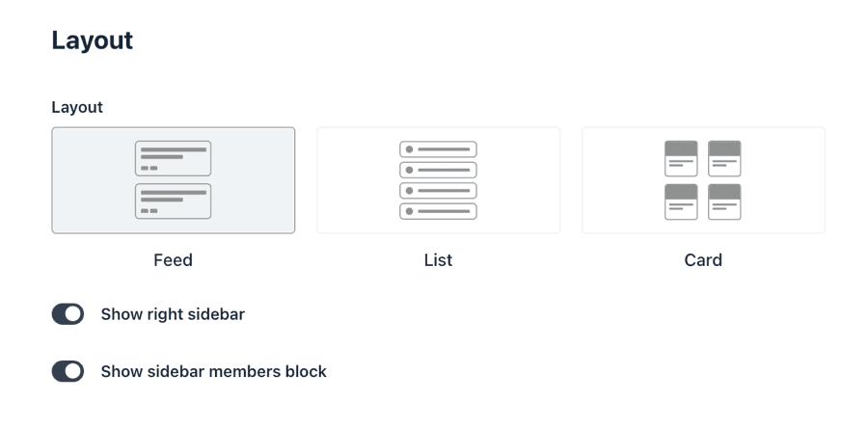The height and width of the screenshot is (428, 868).
Task: Click the top post block in Feed icon
Action: pos(174,159)
